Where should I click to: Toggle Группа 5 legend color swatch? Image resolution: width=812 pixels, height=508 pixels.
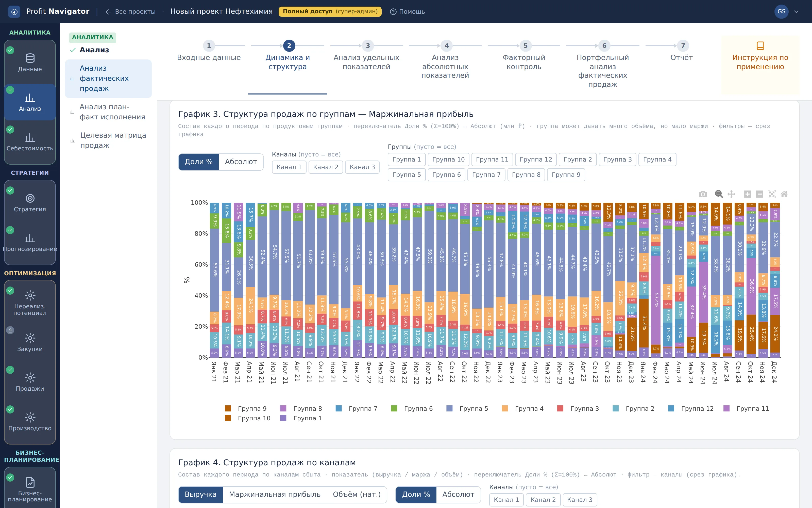click(x=449, y=408)
